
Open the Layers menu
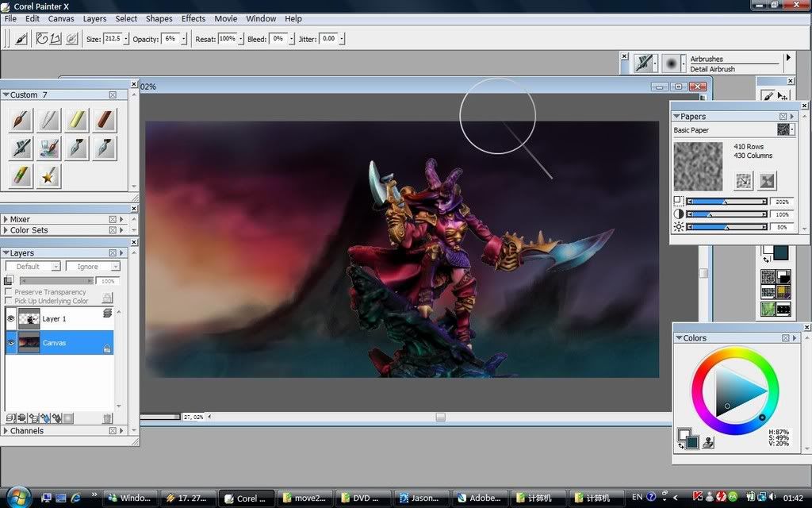pyautogui.click(x=95, y=19)
